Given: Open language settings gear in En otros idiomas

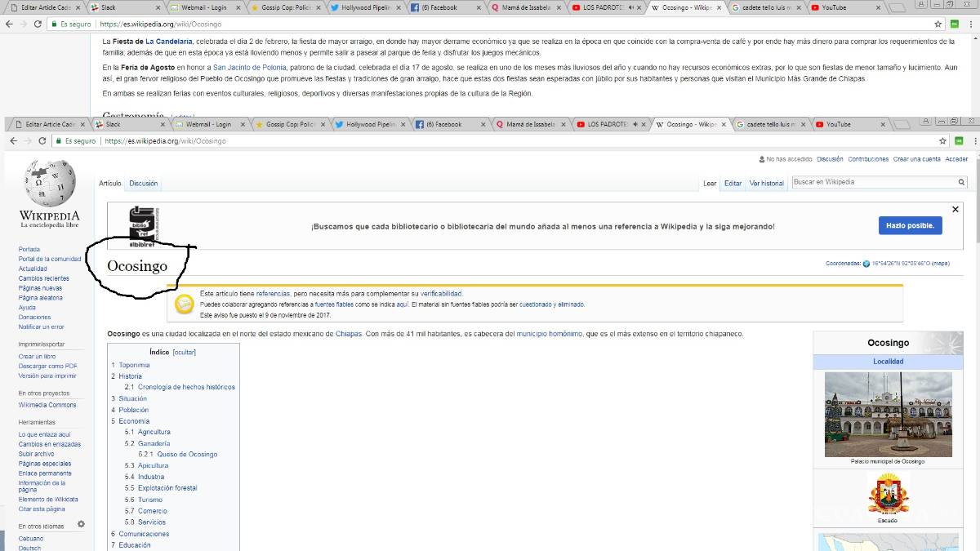Looking at the screenshot, I should (81, 524).
